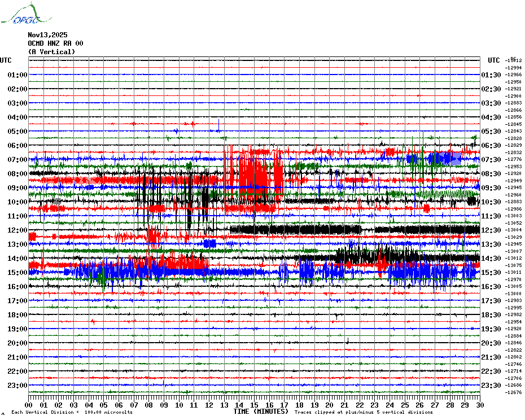Click the Traces clipped footer note
The image size is (525, 420).
pos(371,412)
